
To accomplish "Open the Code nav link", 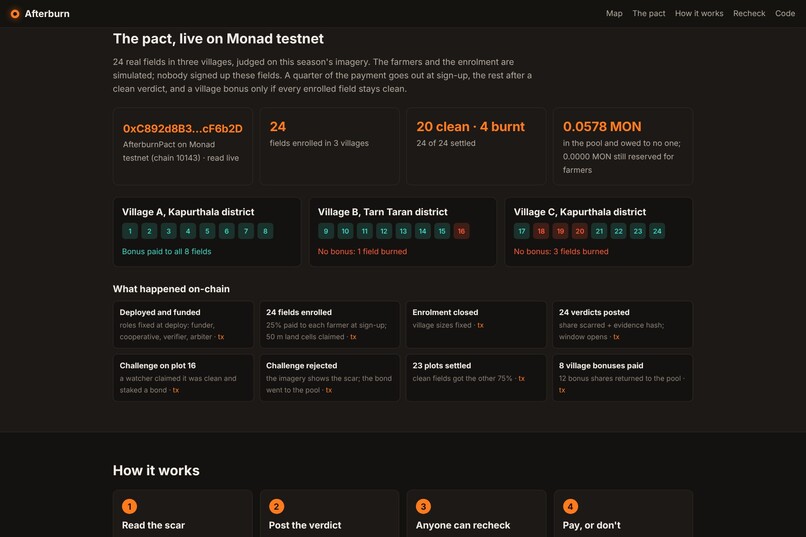I will (785, 13).
